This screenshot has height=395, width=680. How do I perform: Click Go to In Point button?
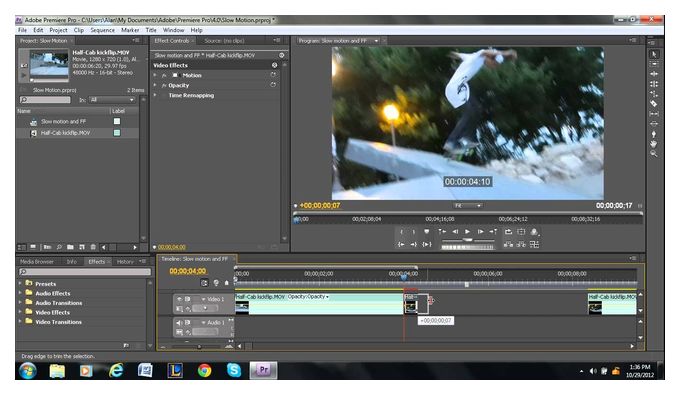402,245
